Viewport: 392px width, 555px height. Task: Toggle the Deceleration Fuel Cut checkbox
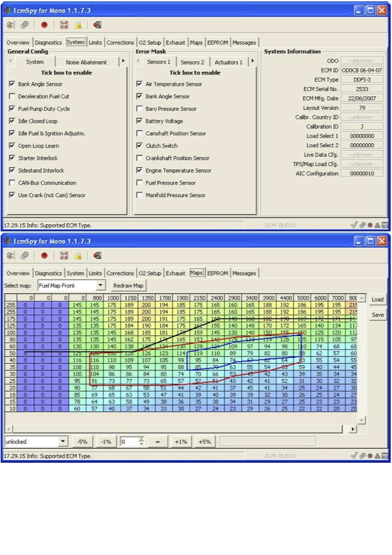[12, 96]
